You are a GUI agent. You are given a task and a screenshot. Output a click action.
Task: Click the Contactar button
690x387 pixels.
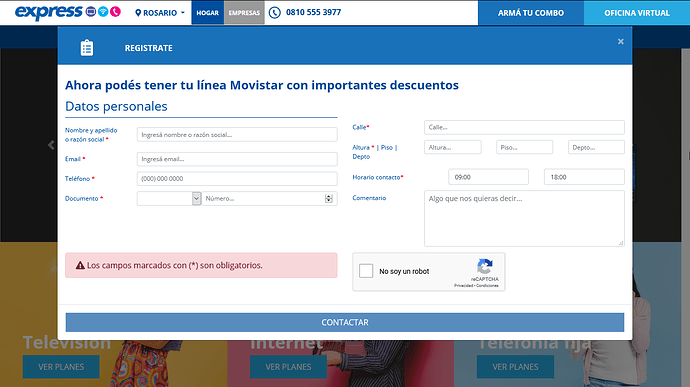coord(345,322)
